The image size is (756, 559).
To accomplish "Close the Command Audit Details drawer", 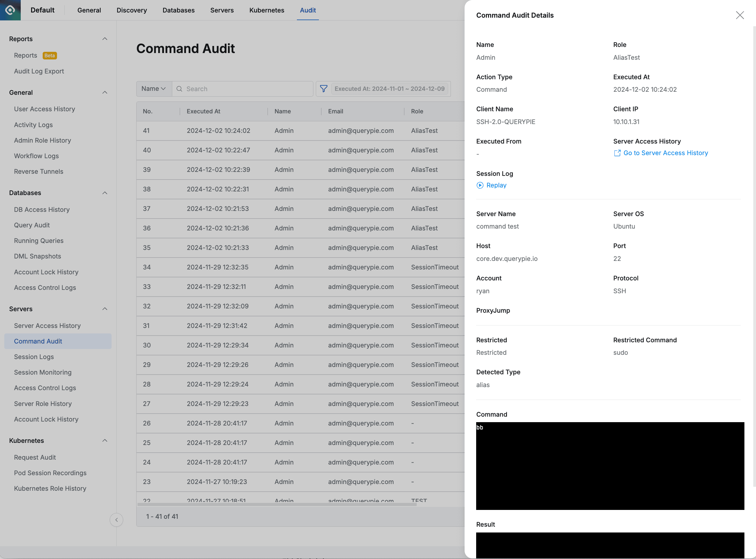I will coord(740,15).
